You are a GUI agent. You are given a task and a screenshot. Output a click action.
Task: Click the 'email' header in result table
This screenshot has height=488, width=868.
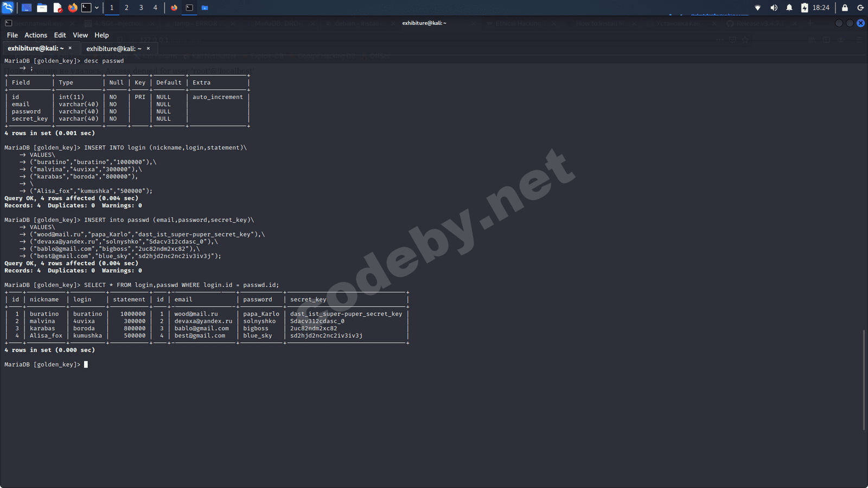click(x=183, y=299)
